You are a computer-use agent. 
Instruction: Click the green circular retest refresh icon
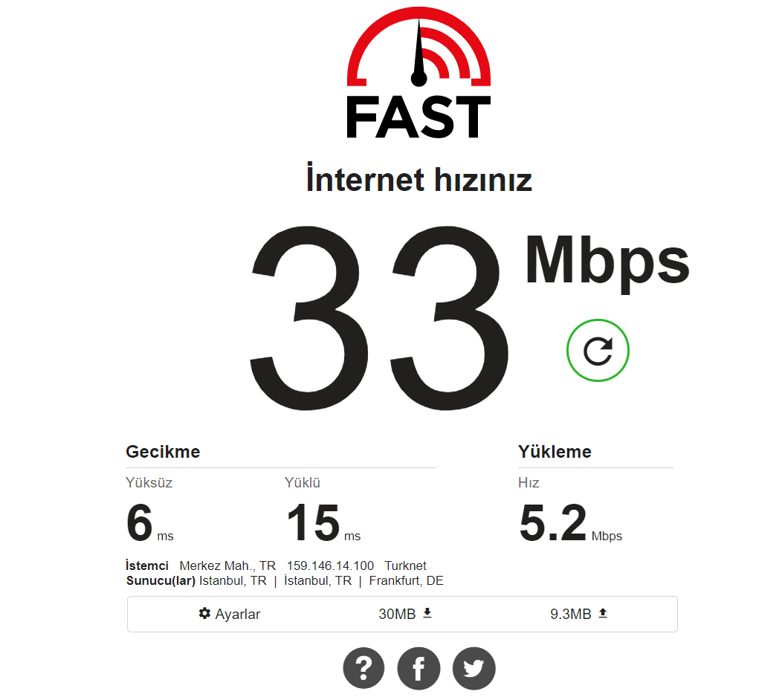(x=598, y=351)
